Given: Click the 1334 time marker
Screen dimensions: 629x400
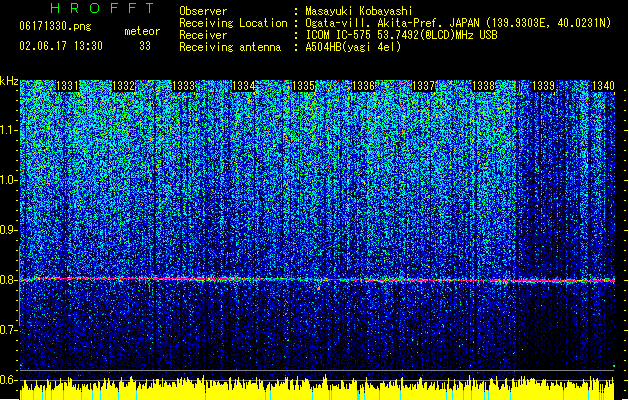Looking at the screenshot, I should click(243, 86).
